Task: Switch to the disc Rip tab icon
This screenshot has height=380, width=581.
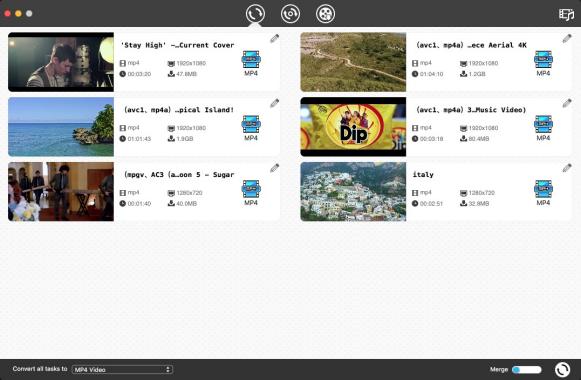Action: 290,14
